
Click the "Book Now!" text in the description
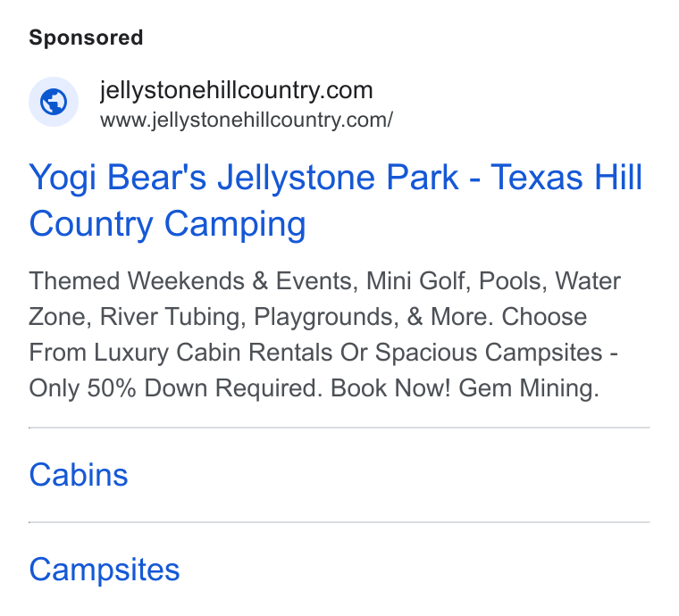(x=390, y=387)
